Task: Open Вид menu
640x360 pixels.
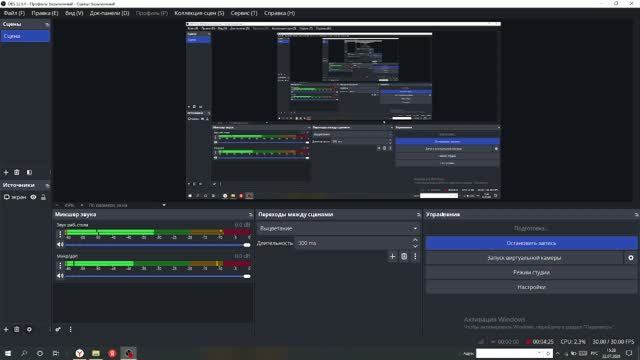Action: click(74, 13)
